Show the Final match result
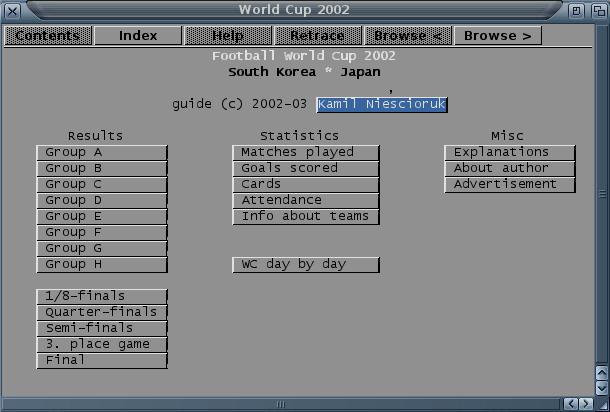 (102, 360)
